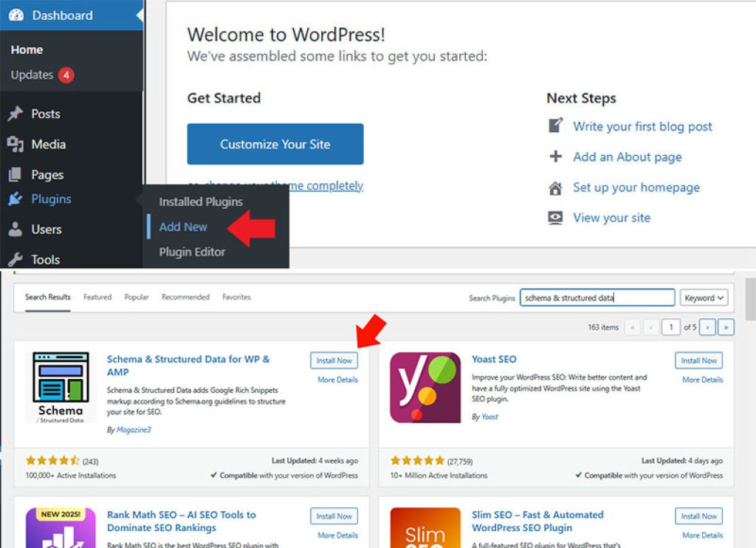Open View your site link
Image resolution: width=756 pixels, height=548 pixels.
(x=611, y=218)
